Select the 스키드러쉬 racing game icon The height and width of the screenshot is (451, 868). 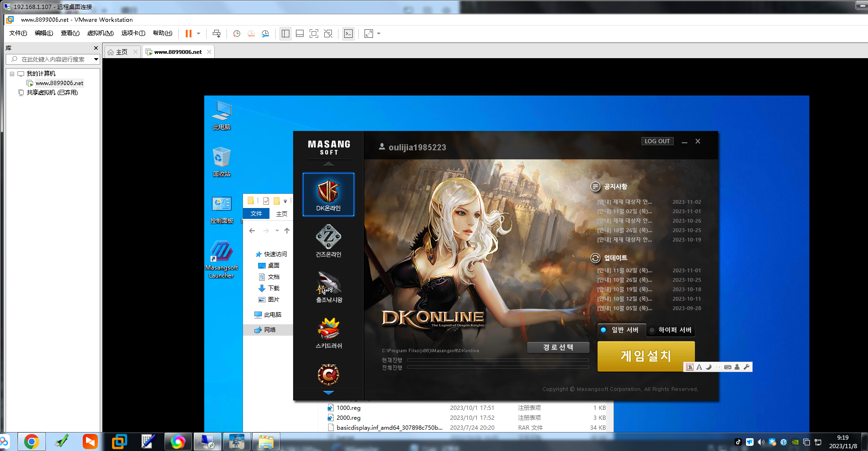pyautogui.click(x=329, y=333)
